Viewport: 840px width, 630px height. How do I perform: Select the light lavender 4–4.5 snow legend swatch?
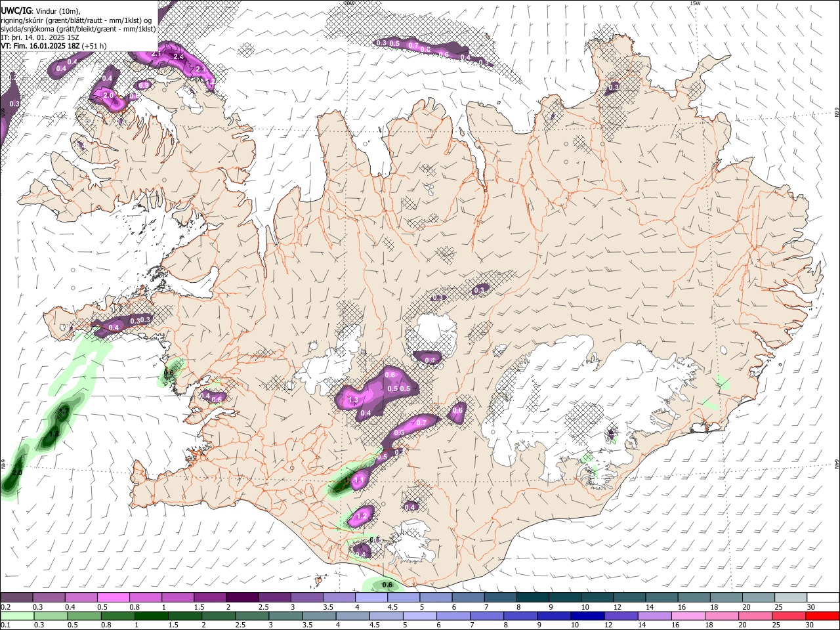[371, 598]
